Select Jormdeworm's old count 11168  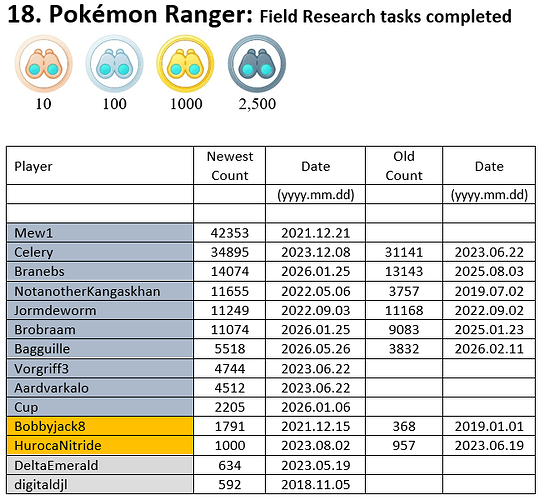404,310
